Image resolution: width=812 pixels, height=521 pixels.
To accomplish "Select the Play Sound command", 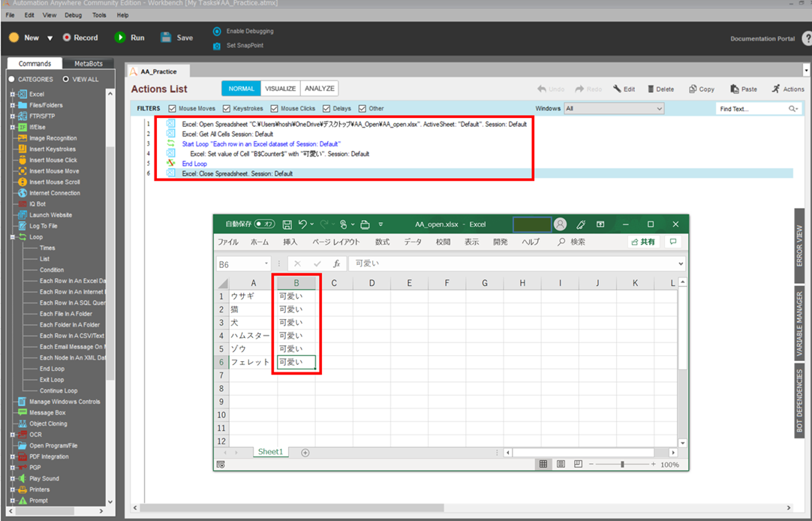I will pos(44,478).
